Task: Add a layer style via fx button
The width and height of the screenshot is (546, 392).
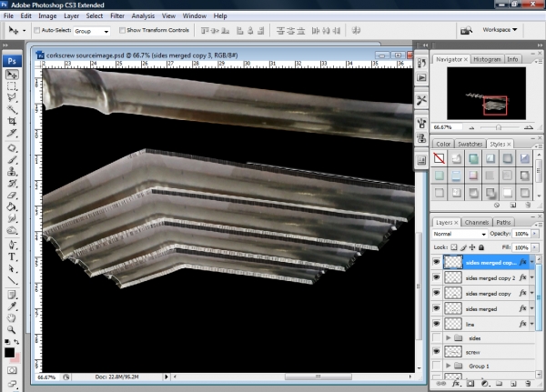Action: click(x=456, y=384)
